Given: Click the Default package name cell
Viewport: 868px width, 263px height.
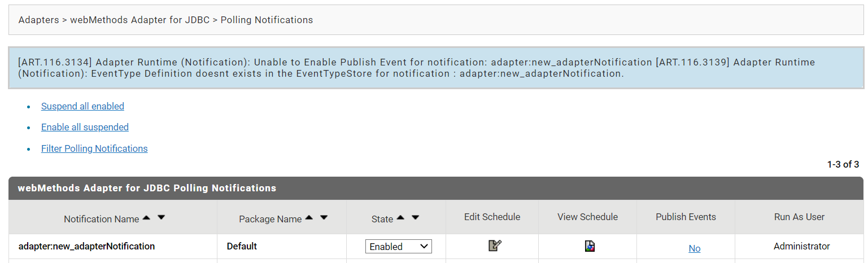Looking at the screenshot, I should [x=242, y=246].
